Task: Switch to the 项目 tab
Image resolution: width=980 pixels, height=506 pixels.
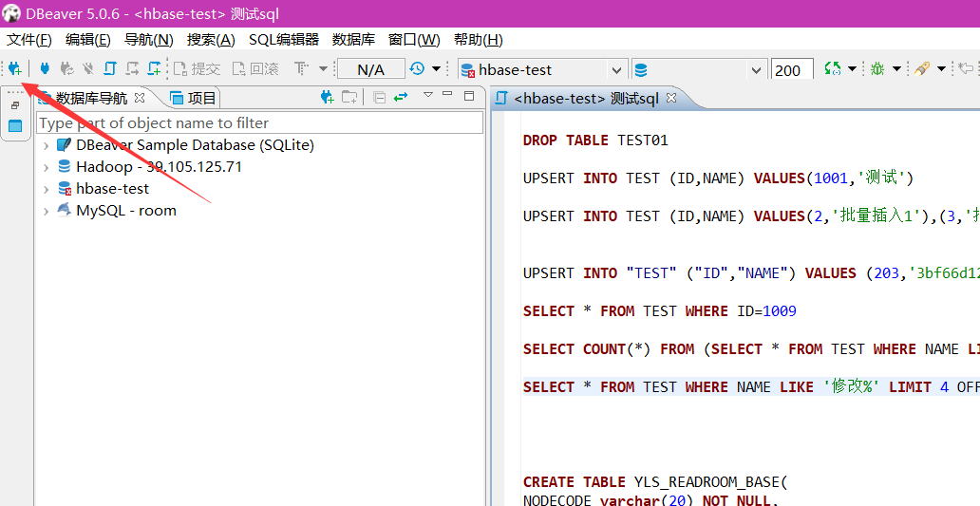Action: [x=194, y=98]
